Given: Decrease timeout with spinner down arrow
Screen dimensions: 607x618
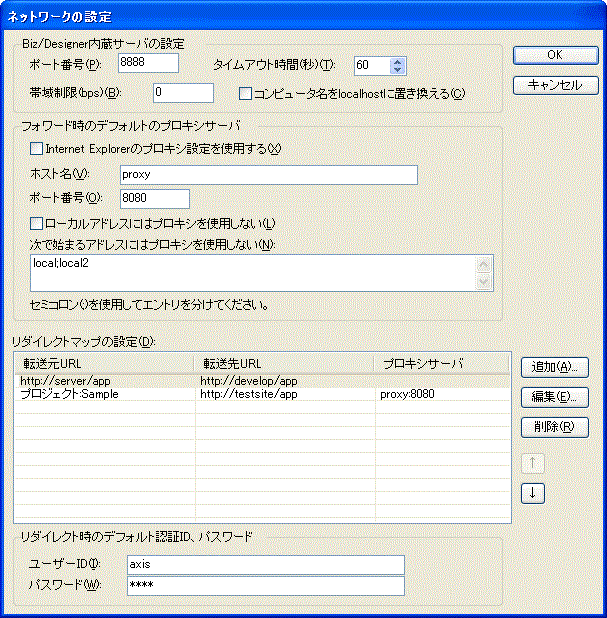Looking at the screenshot, I should click(398, 70).
